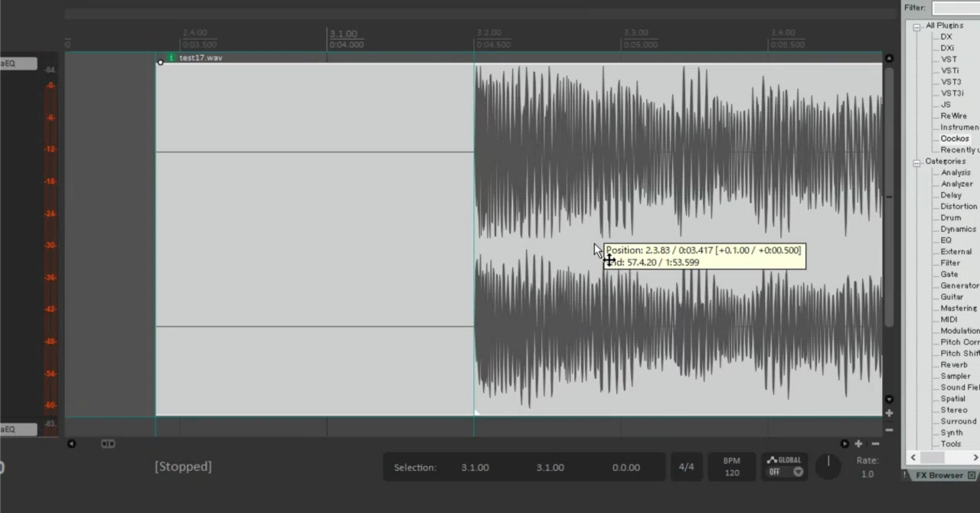Collapse the All Plugins tree node

tap(916, 26)
